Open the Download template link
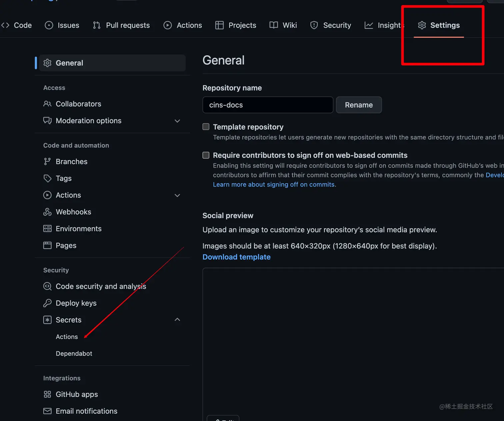Image resolution: width=504 pixels, height=421 pixels. click(x=236, y=257)
